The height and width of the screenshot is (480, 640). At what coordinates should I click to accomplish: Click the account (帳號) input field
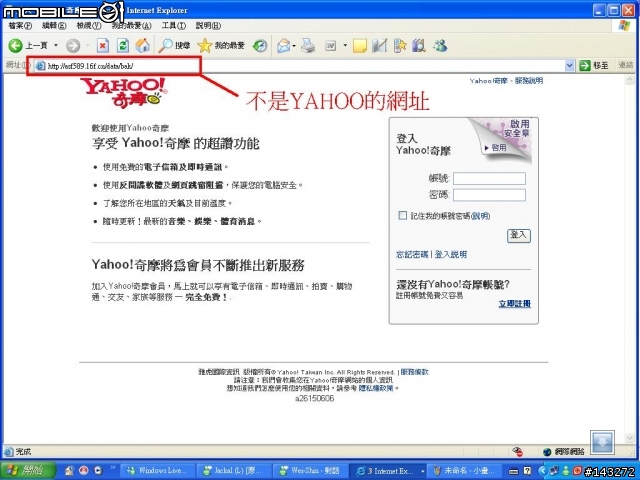(x=489, y=178)
